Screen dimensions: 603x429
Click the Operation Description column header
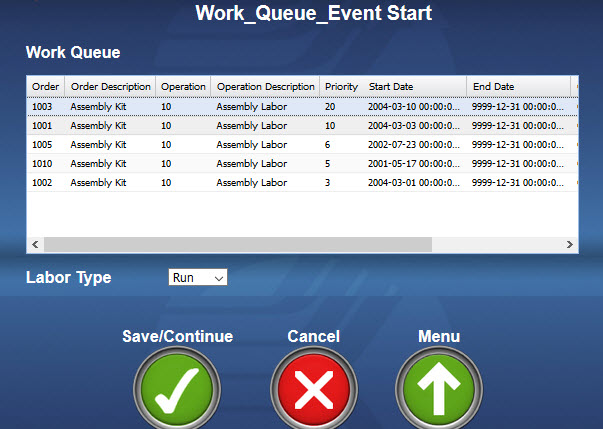pyautogui.click(x=265, y=87)
